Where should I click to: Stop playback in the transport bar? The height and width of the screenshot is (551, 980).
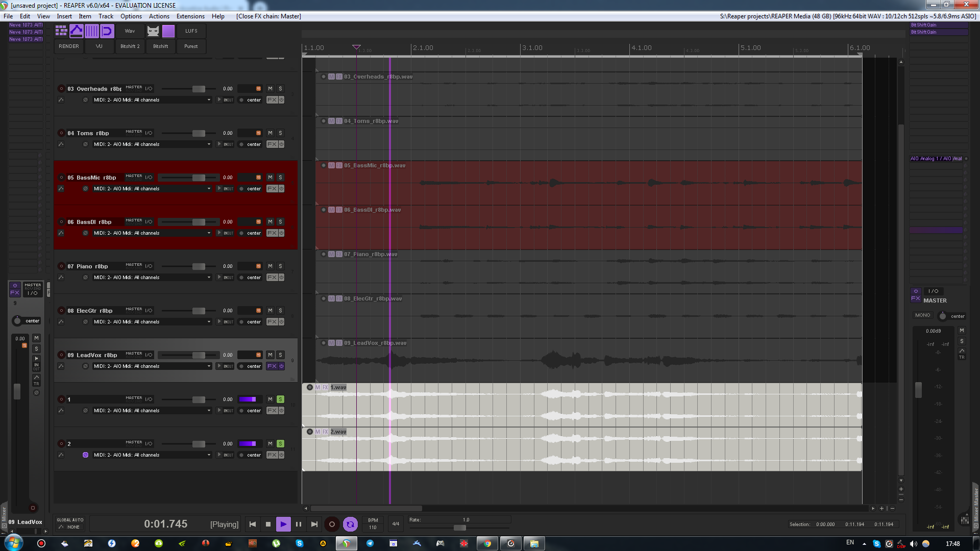click(268, 524)
